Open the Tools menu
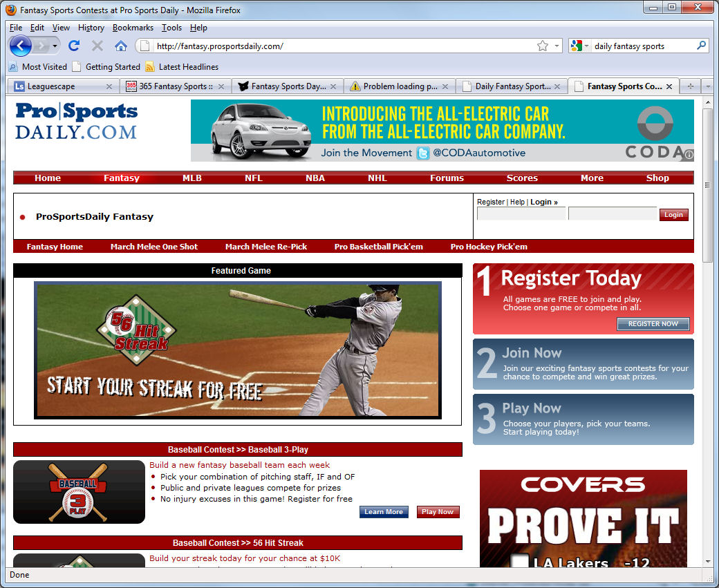719x588 pixels. (171, 28)
